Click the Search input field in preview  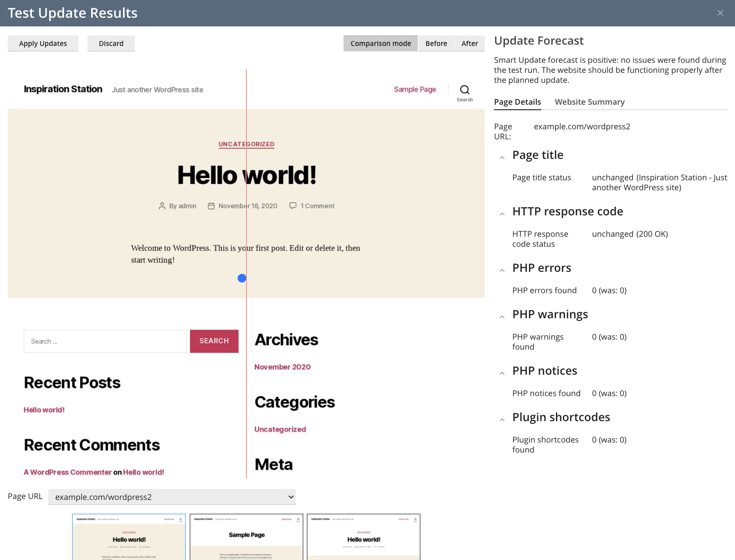[105, 341]
